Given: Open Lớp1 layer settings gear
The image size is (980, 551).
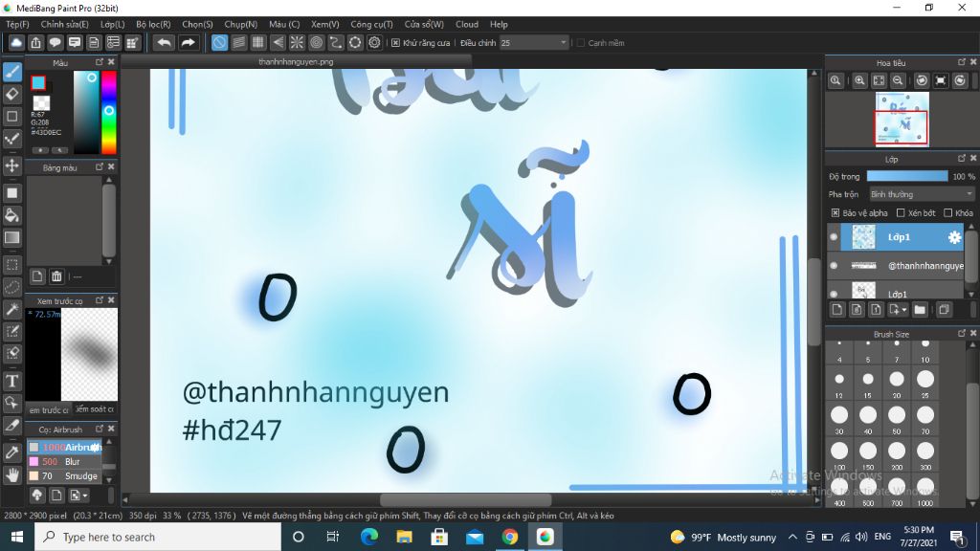Looking at the screenshot, I should tap(954, 237).
